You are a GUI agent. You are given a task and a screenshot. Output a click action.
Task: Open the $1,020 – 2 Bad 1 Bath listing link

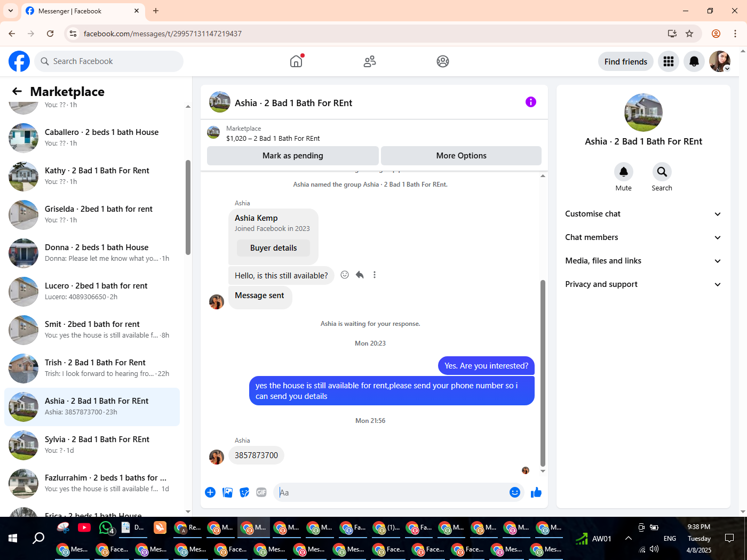tap(273, 139)
